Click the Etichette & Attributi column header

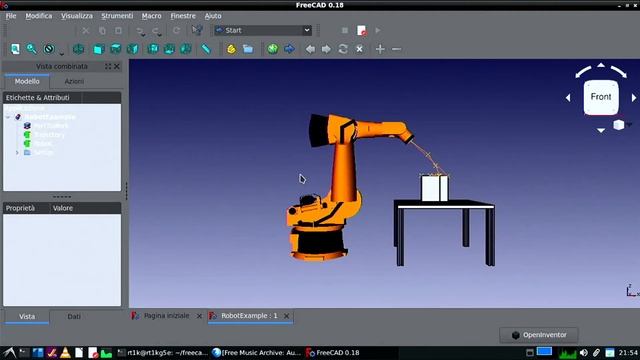[x=42, y=98]
